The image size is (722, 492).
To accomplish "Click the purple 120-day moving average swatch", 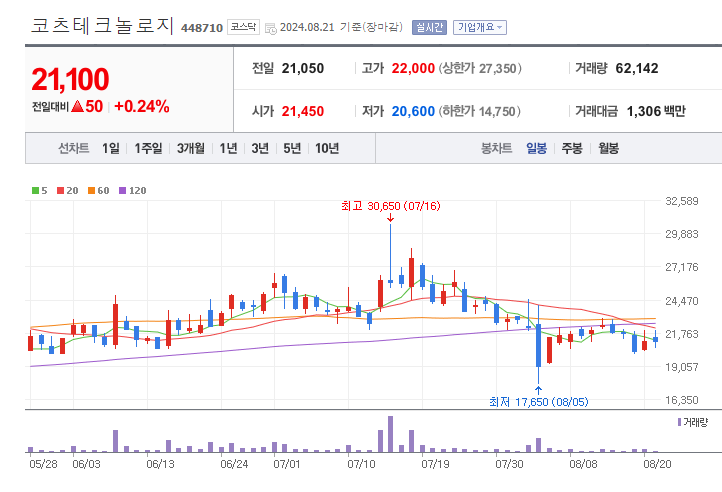I will (x=122, y=191).
